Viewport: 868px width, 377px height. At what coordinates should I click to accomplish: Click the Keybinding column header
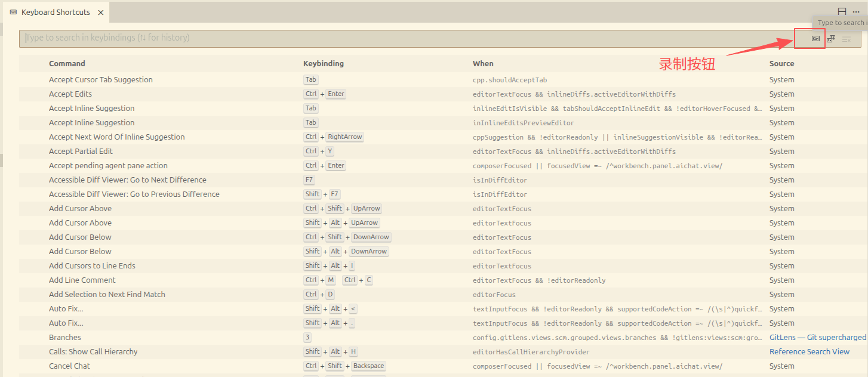click(324, 63)
